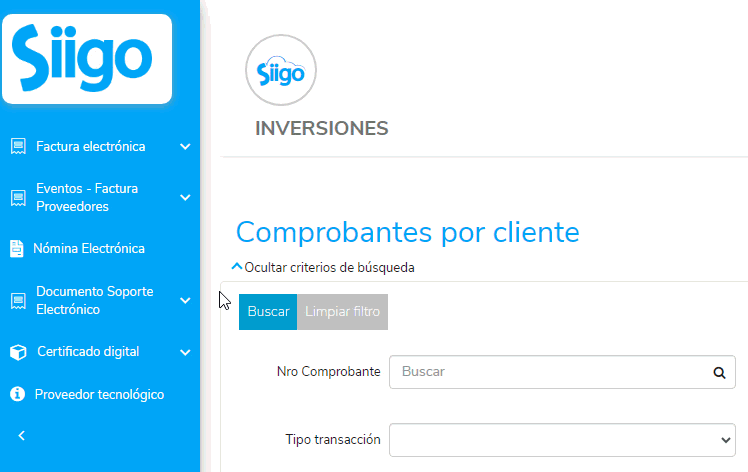748x472 pixels.
Task: Click Ocultar criterios de búsqueda
Action: point(329,268)
